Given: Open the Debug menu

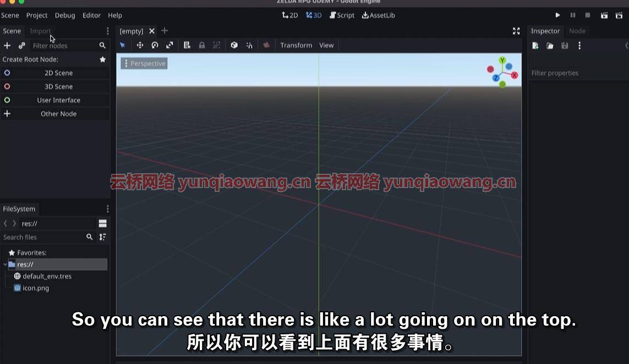Looking at the screenshot, I should pyautogui.click(x=65, y=15).
